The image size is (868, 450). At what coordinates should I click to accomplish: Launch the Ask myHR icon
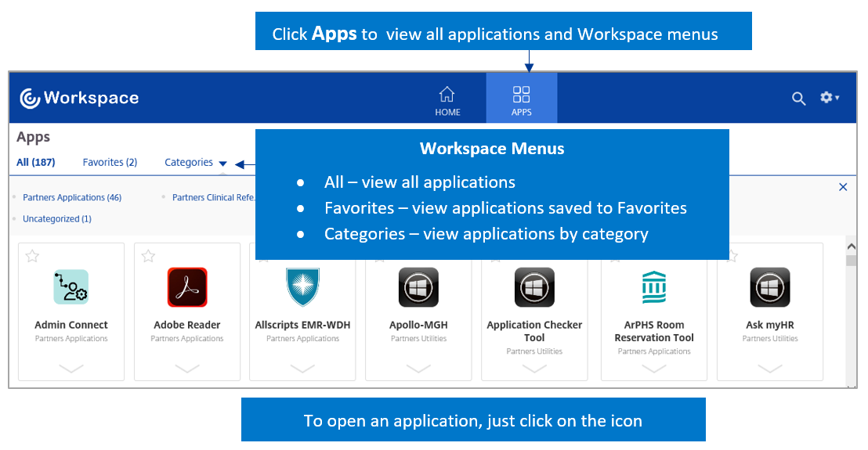tap(770, 287)
